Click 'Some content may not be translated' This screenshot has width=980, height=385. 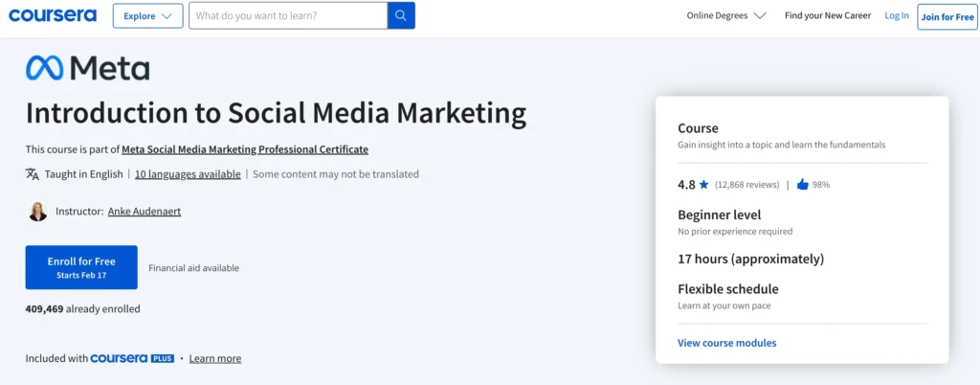click(336, 174)
